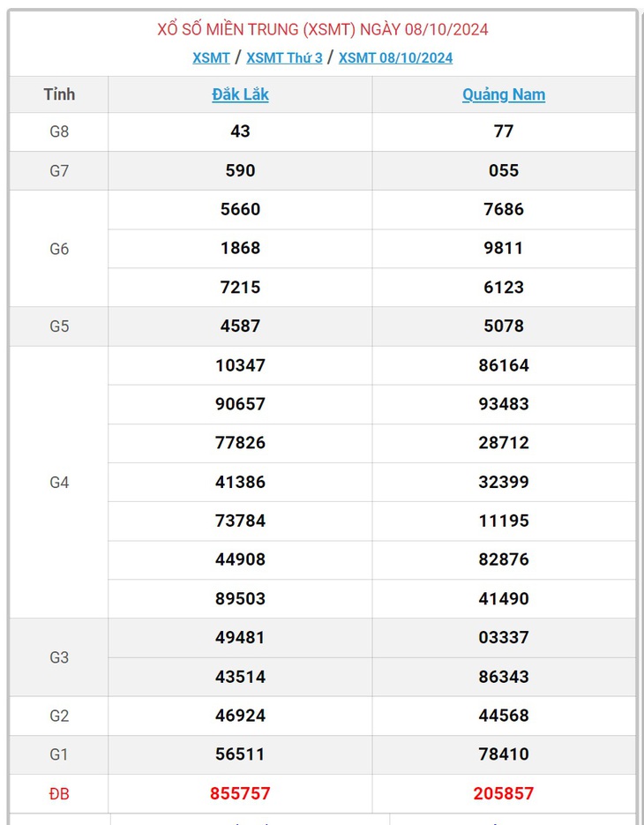The height and width of the screenshot is (825, 644).
Task: Click the Tỉnh column header
Action: coord(59,94)
